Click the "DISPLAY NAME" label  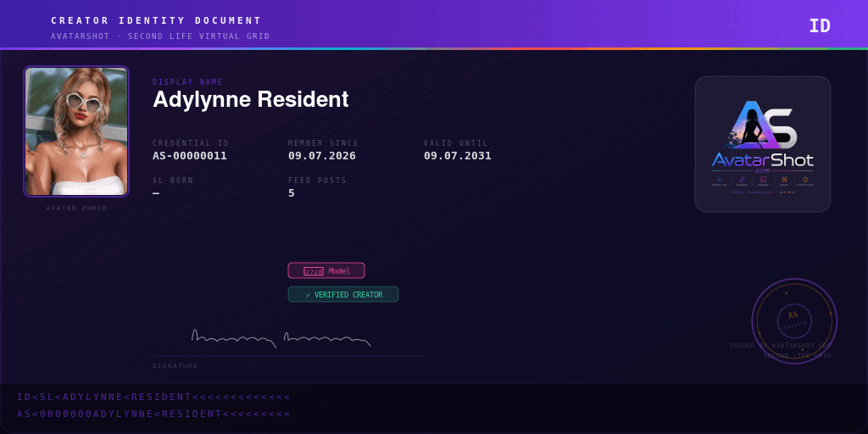click(187, 82)
